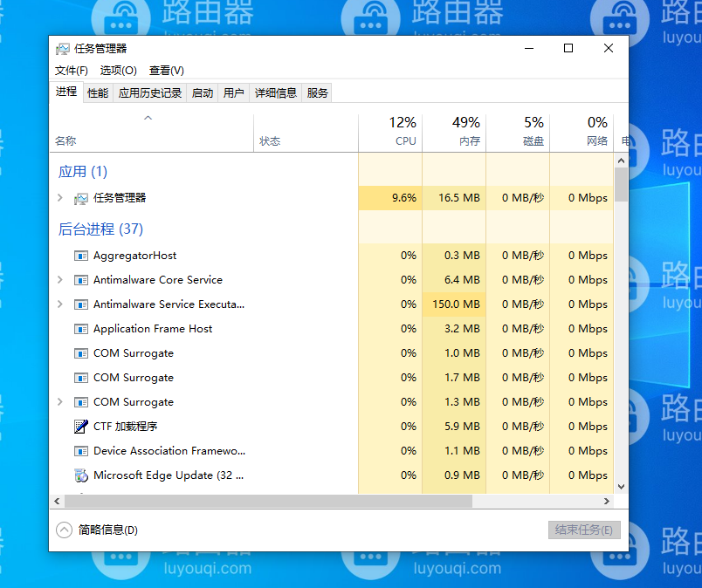Sort by the 状态 column header
702x588 pixels.
pyautogui.click(x=306, y=133)
